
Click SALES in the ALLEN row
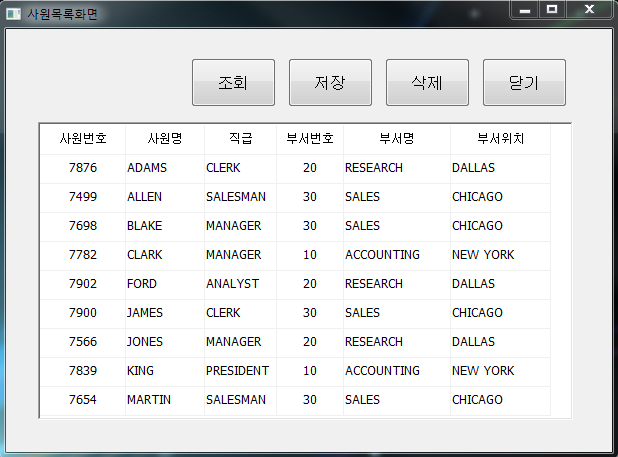pyautogui.click(x=397, y=197)
